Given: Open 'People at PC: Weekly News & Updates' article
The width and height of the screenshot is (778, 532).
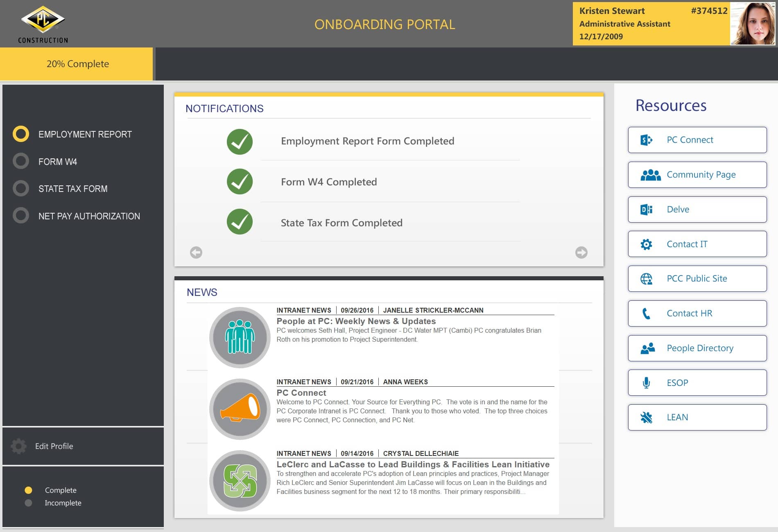Looking at the screenshot, I should 356,321.
